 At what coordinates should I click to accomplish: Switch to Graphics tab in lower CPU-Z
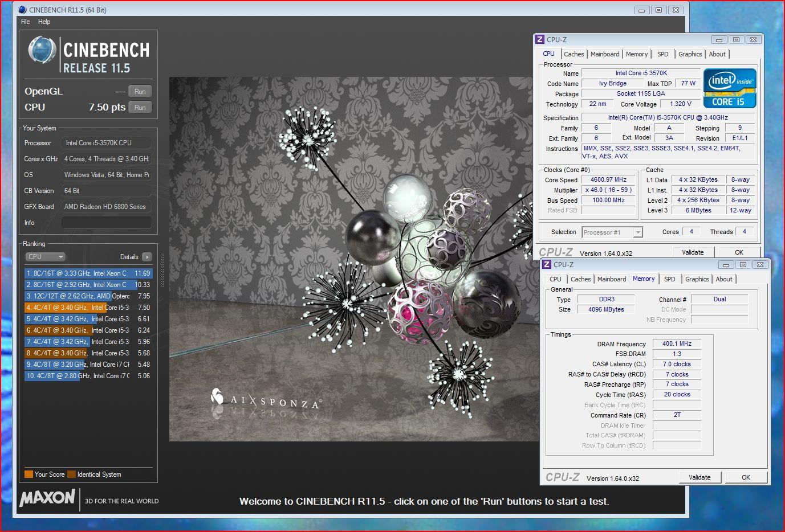click(697, 279)
